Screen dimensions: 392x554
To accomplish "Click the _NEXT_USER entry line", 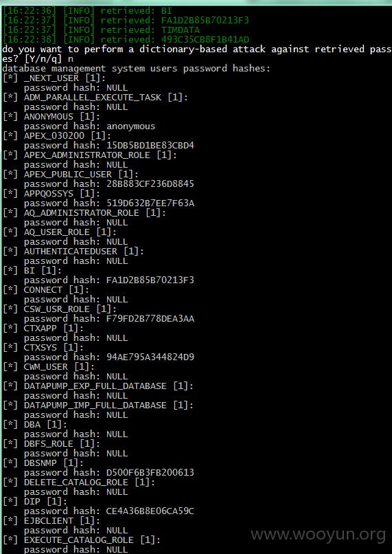I will (x=54, y=78).
